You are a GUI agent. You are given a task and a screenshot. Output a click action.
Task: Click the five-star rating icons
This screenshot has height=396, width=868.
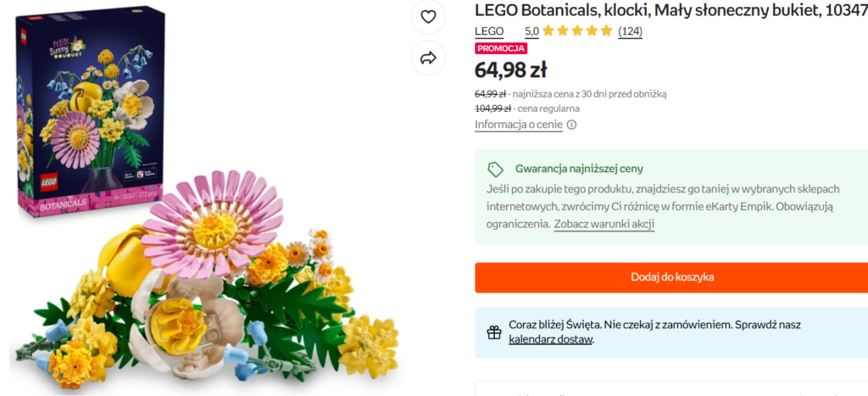pos(576,31)
